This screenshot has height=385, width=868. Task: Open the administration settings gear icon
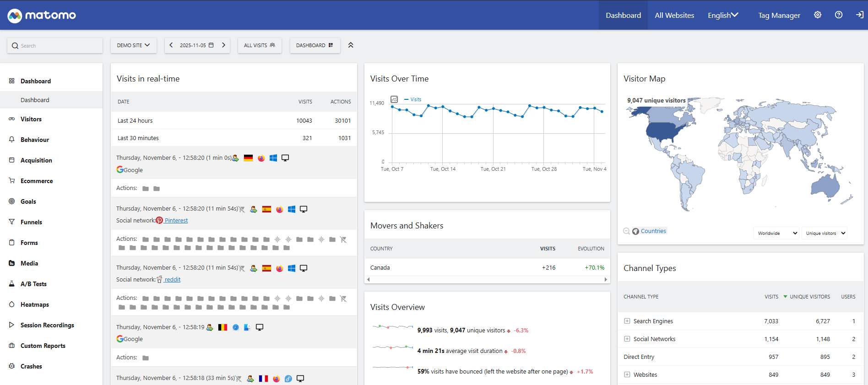tap(817, 15)
